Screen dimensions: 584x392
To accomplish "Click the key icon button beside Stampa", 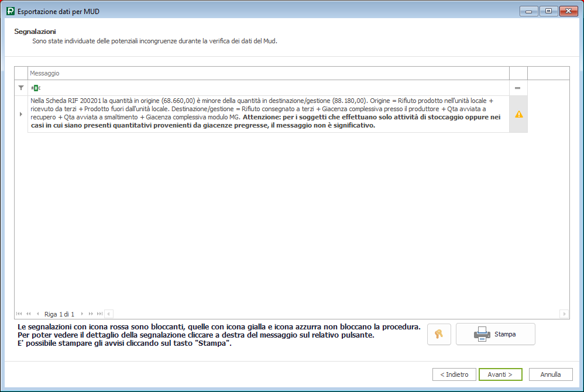I will (x=439, y=334).
